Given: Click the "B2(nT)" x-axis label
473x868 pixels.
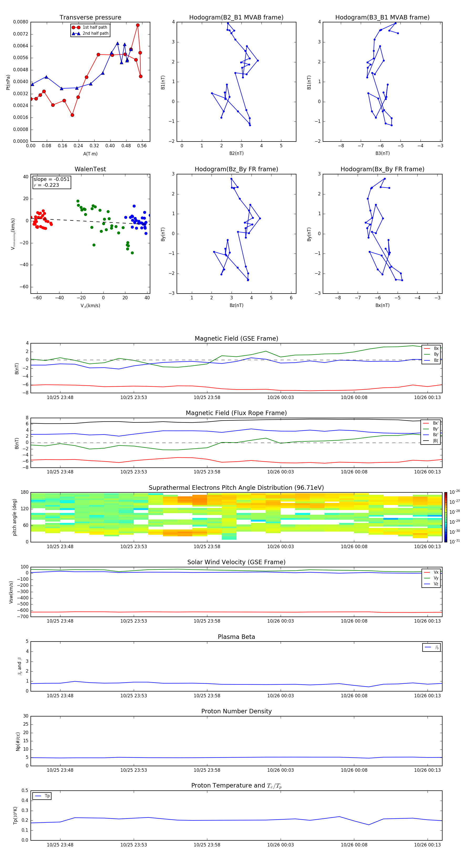Looking at the screenshot, I should pos(236,153).
